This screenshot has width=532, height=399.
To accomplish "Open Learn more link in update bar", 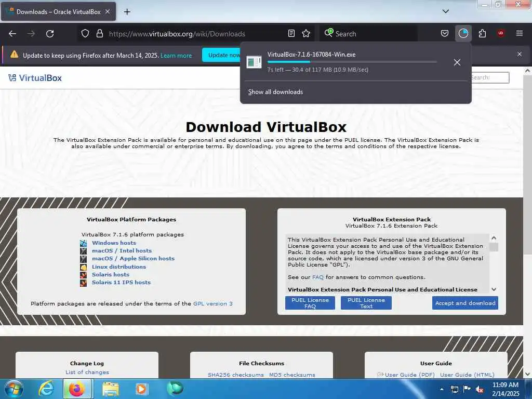I will 176,55.
